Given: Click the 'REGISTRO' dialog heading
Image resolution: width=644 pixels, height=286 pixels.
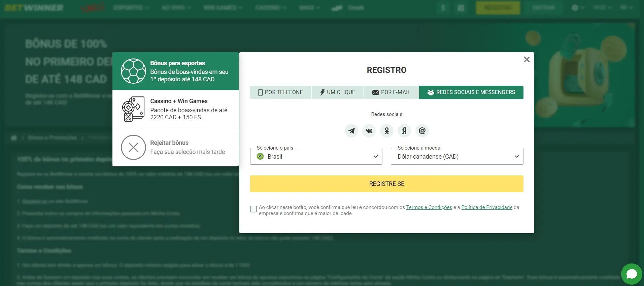Looking at the screenshot, I should 386,70.
